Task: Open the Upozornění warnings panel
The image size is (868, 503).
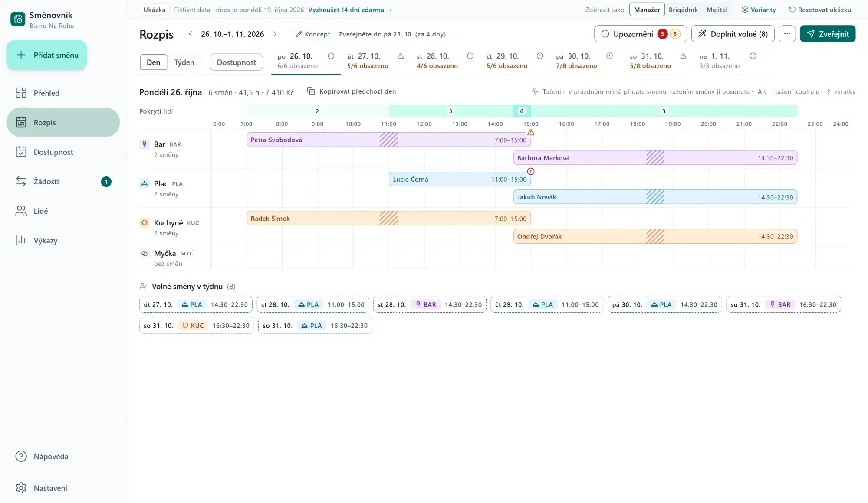Action: point(641,34)
